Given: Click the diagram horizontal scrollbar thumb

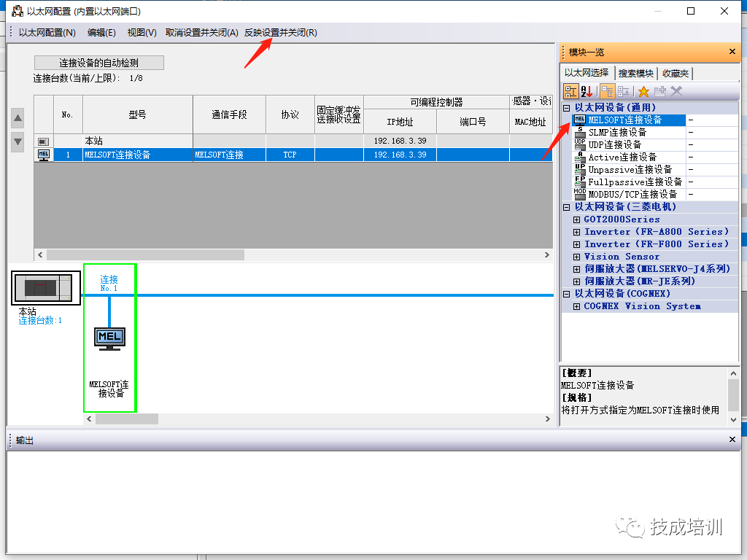Looking at the screenshot, I should coord(127,419).
